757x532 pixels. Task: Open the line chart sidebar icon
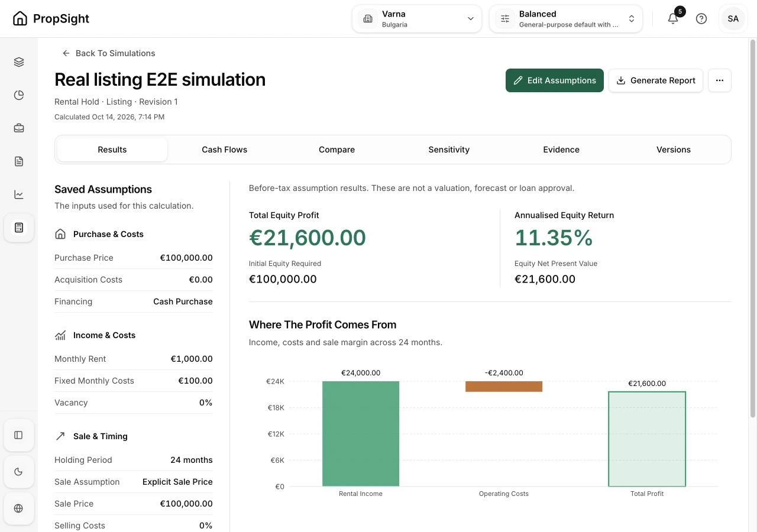[19, 194]
